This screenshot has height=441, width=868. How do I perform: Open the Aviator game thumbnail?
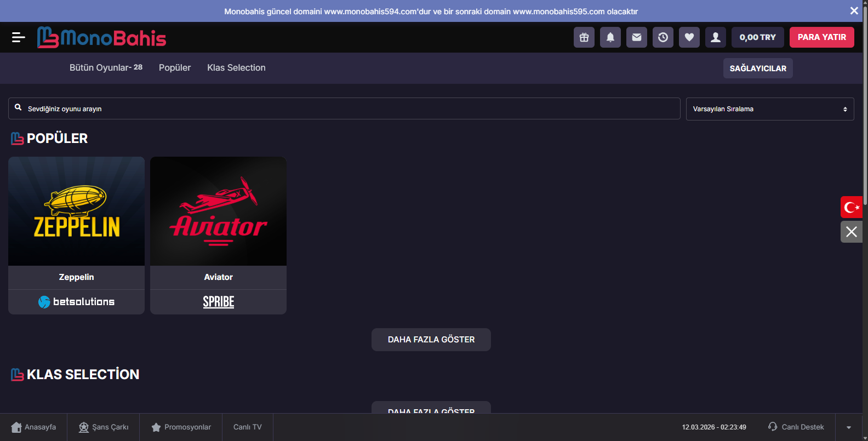click(x=218, y=211)
